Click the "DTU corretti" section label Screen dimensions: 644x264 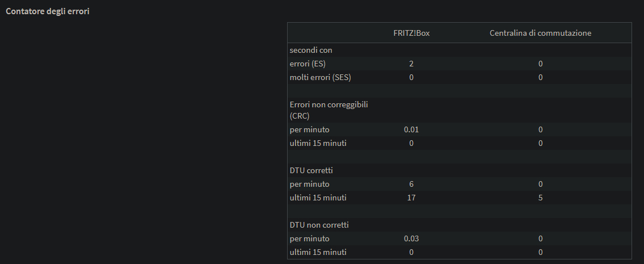click(311, 170)
